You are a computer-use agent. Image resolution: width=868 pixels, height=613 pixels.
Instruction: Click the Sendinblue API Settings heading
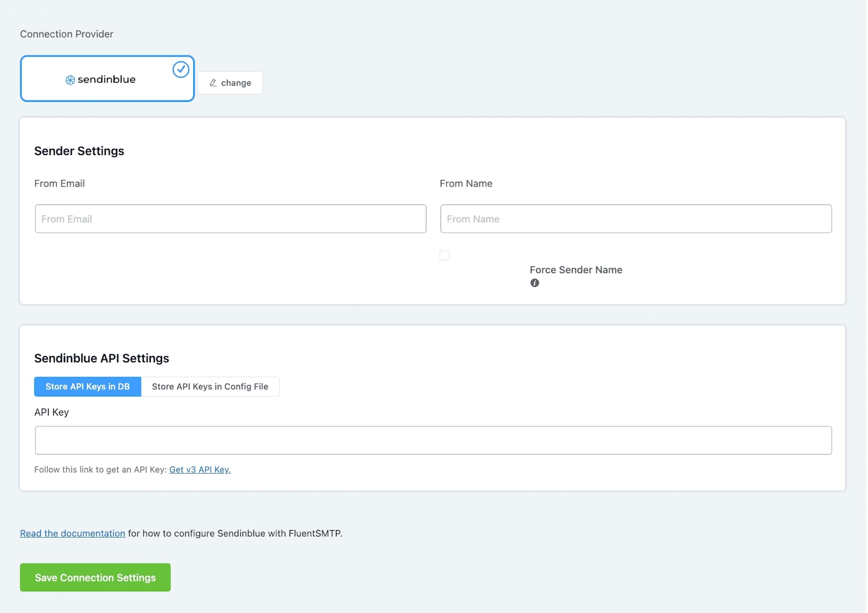click(101, 358)
